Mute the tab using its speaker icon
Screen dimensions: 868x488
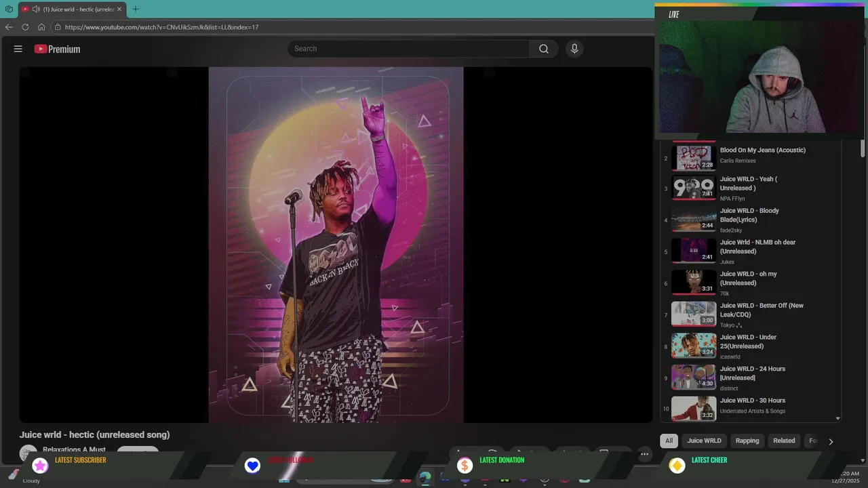click(x=35, y=9)
